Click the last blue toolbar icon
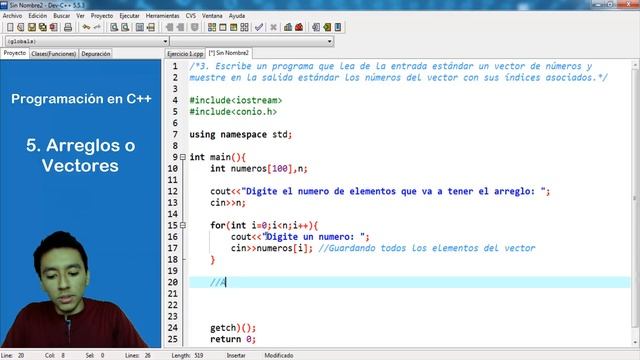This screenshot has width=640, height=360. pos(338,27)
